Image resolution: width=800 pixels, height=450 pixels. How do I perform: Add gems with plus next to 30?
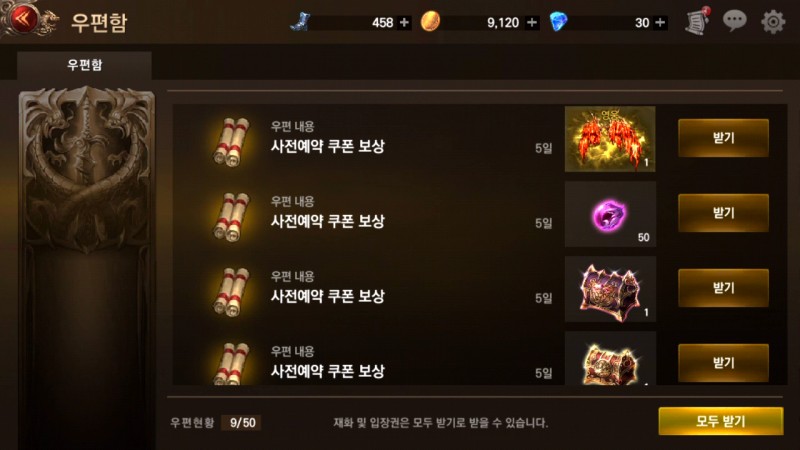660,22
